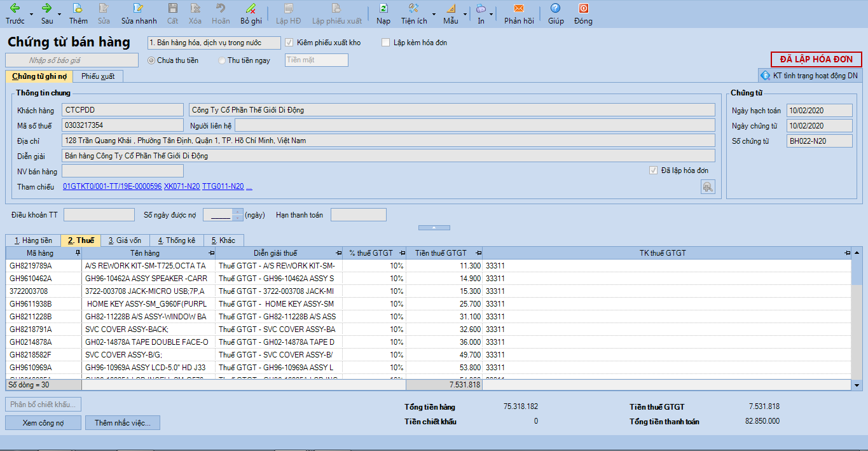This screenshot has height=451, width=868.
Task: Open the 4. Thống kê tab
Action: [176, 240]
